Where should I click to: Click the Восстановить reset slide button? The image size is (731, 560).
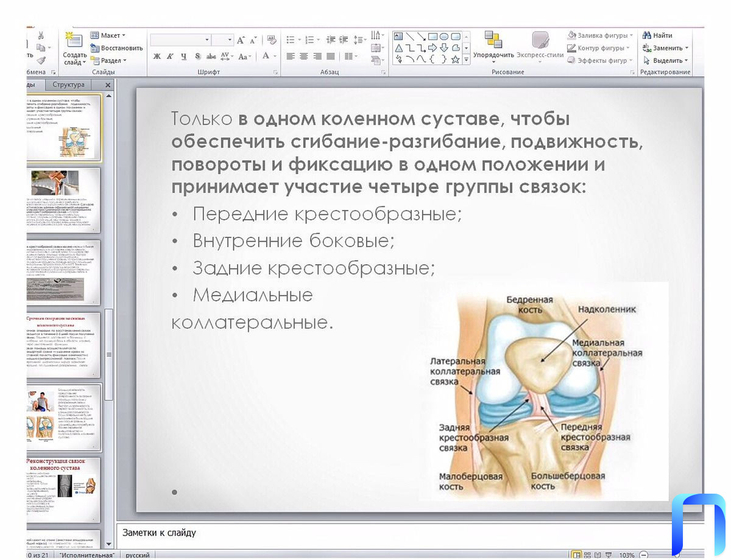pos(117,48)
